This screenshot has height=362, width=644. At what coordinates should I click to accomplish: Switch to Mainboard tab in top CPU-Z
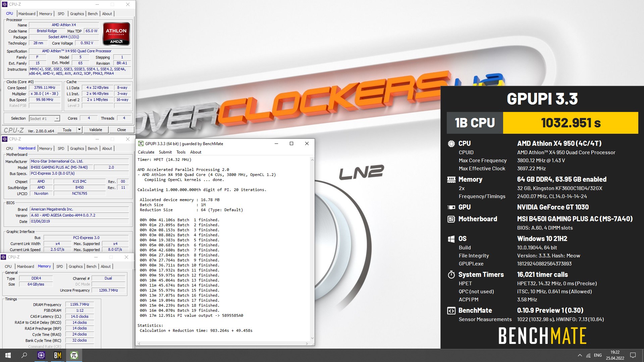tap(27, 14)
